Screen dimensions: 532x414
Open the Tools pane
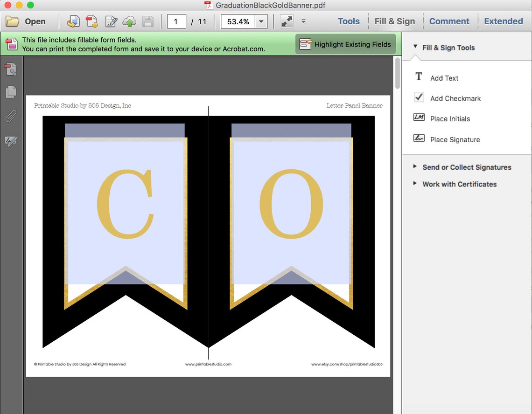point(349,21)
